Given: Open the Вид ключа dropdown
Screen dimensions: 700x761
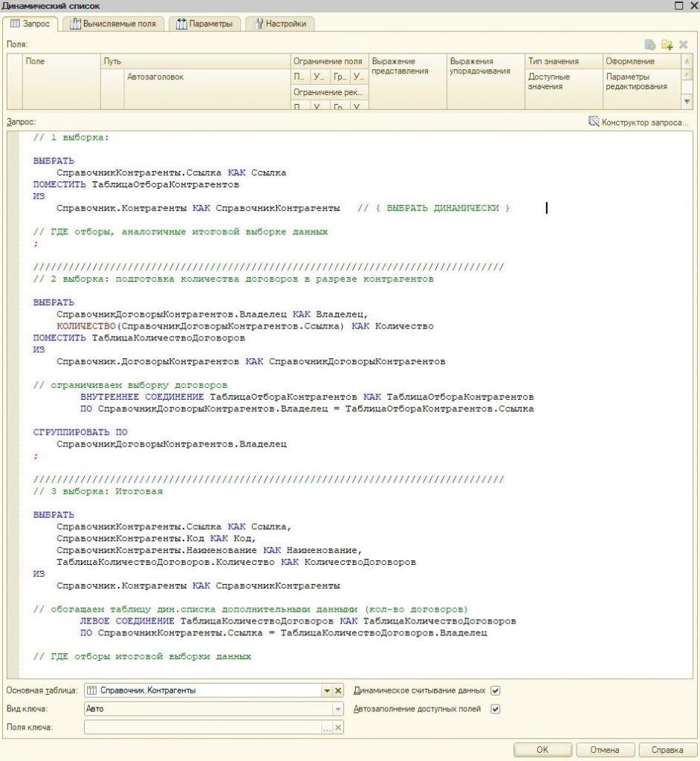Looking at the screenshot, I should 338,709.
